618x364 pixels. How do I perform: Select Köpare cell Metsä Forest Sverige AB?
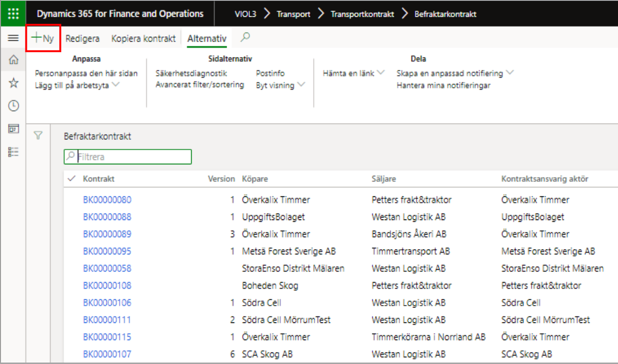tap(289, 251)
